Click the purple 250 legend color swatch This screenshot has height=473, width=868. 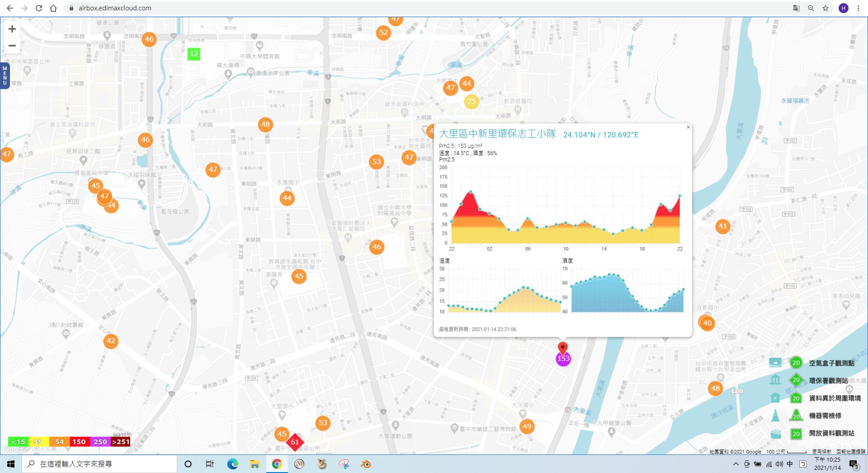tap(100, 442)
